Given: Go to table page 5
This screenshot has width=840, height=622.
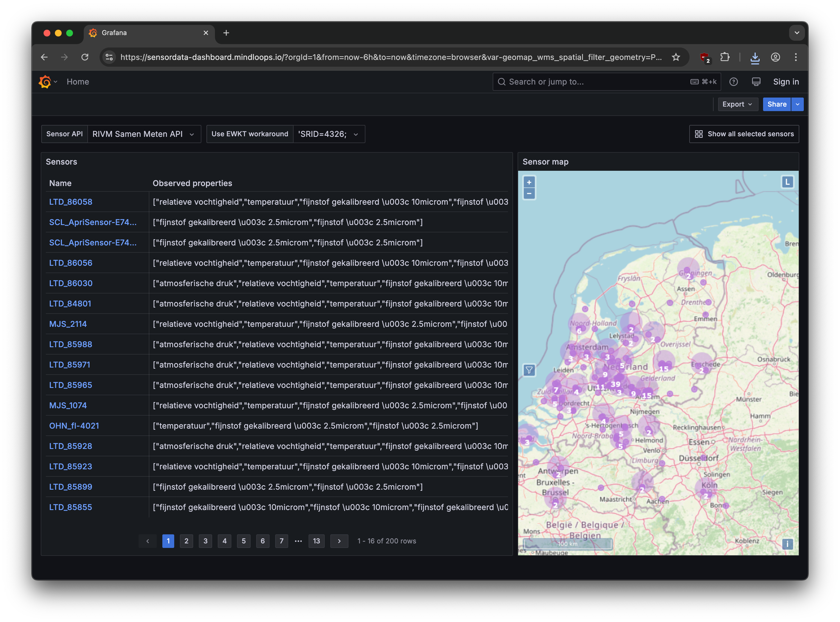Looking at the screenshot, I should [x=243, y=541].
